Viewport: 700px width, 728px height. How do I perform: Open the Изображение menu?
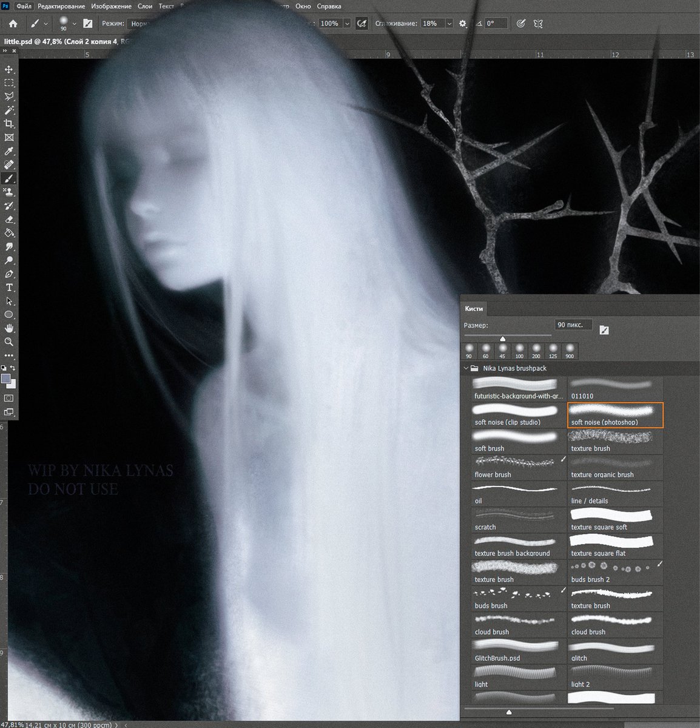(111, 6)
